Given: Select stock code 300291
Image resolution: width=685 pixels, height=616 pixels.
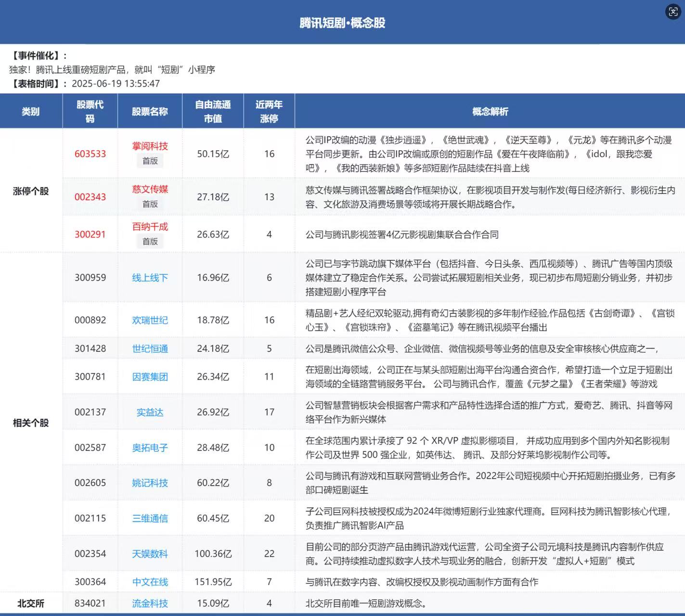Looking at the screenshot, I should click(90, 234).
